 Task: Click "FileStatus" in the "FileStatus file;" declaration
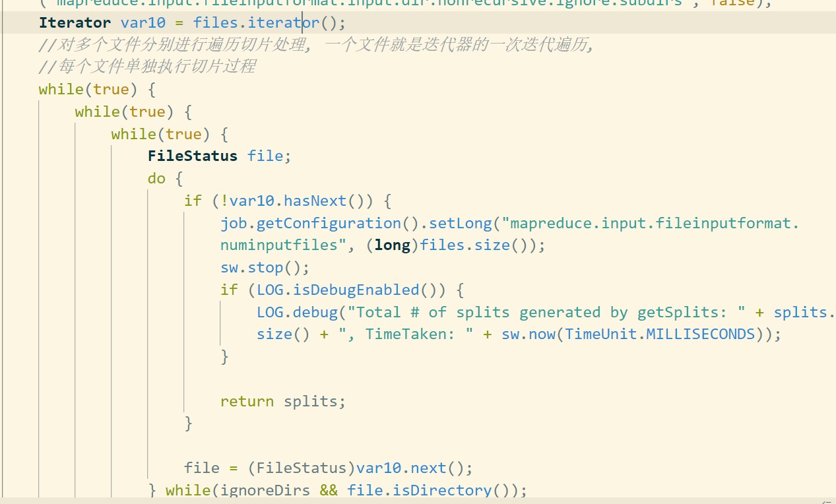193,156
